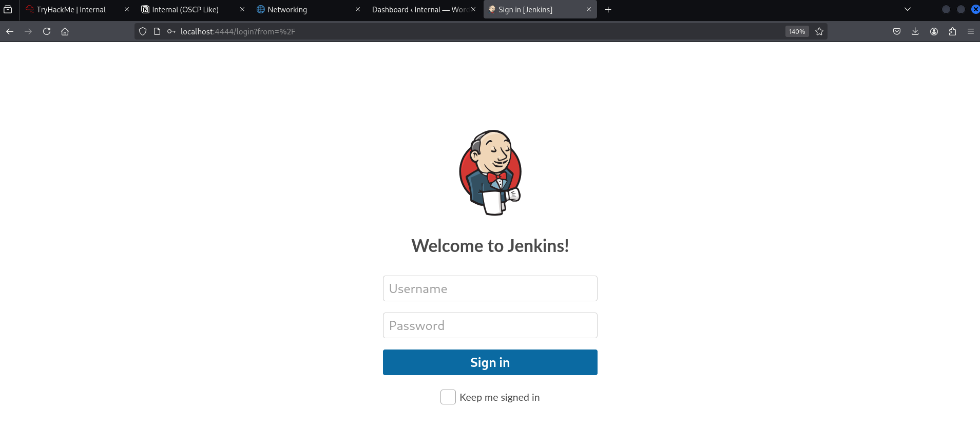
Task: Focus the Username input field
Action: 490,288
